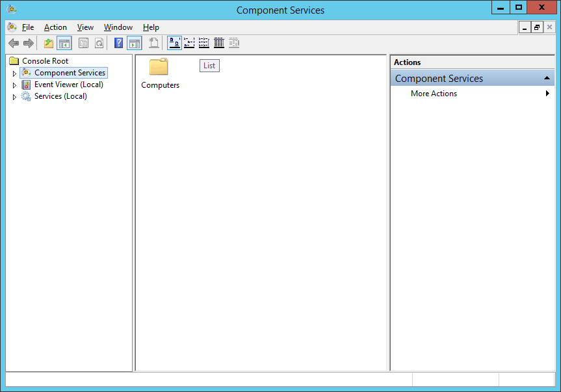Expand the Services (Local) tree node
This screenshot has width=561, height=392.
(14, 97)
